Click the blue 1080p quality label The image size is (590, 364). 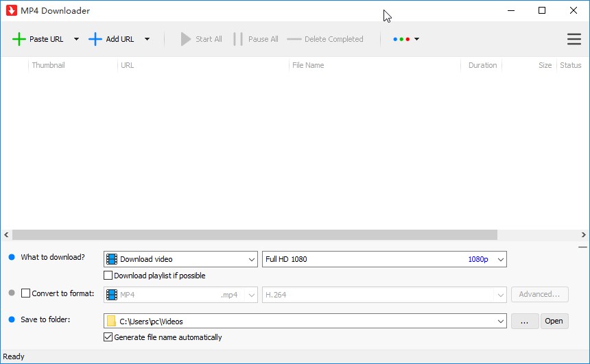point(478,259)
